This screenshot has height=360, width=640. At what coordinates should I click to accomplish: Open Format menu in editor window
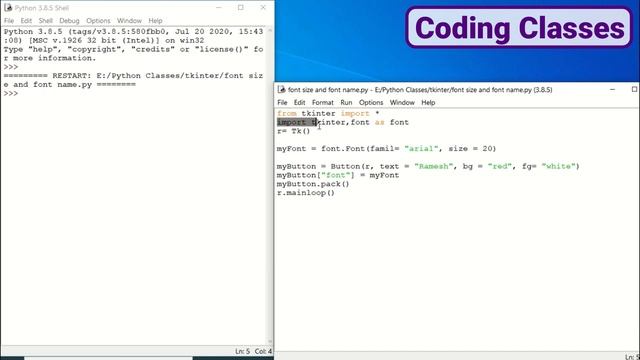322,102
